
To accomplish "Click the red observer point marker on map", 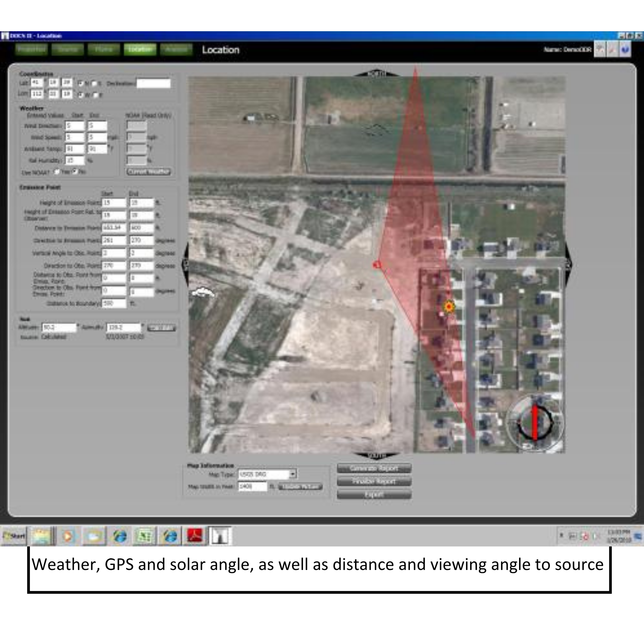I will [377, 265].
